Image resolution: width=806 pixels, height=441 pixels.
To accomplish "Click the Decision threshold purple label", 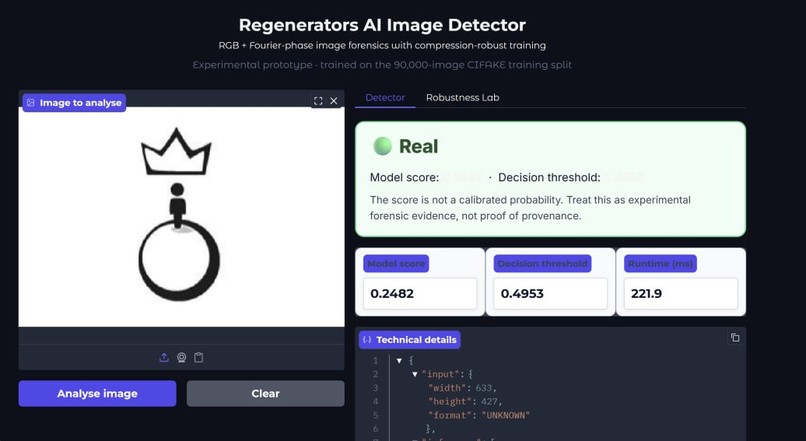I will [x=542, y=264].
